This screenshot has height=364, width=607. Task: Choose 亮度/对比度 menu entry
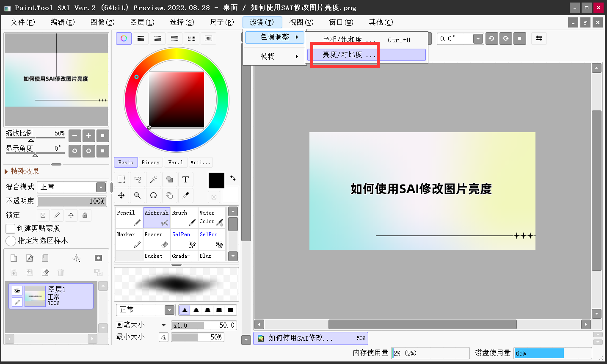click(x=366, y=55)
